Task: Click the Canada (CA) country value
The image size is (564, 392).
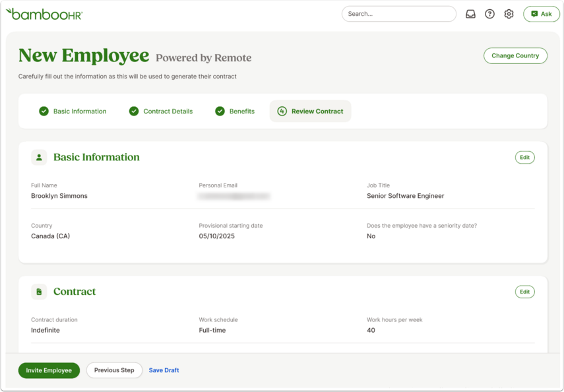Action: point(50,236)
